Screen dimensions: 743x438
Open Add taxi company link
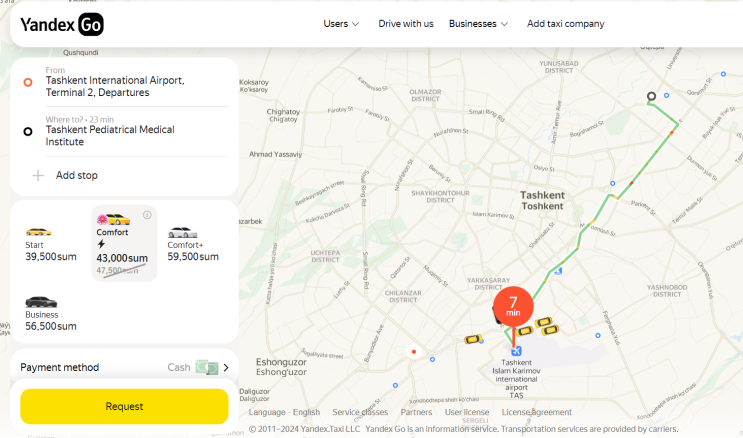tap(565, 24)
